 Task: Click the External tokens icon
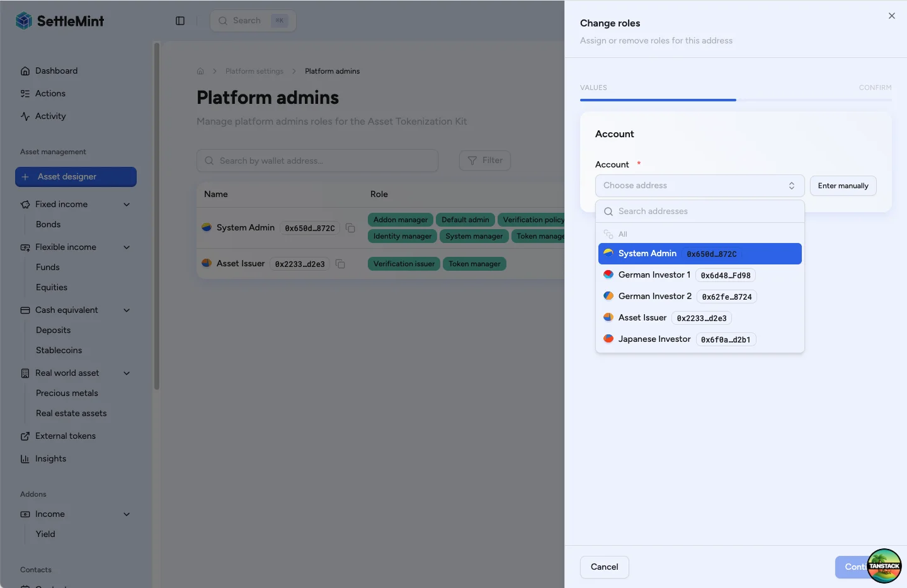pos(25,436)
